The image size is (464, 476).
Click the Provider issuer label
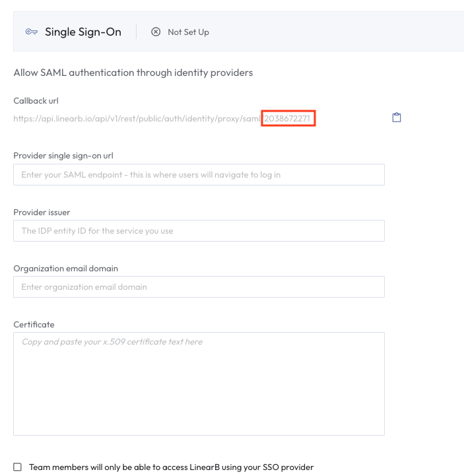[42, 212]
